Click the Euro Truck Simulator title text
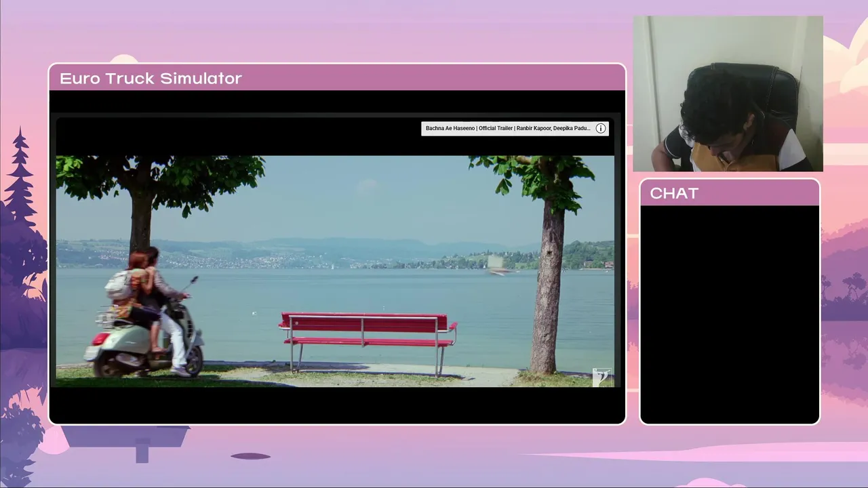The height and width of the screenshot is (488, 868). tap(151, 79)
